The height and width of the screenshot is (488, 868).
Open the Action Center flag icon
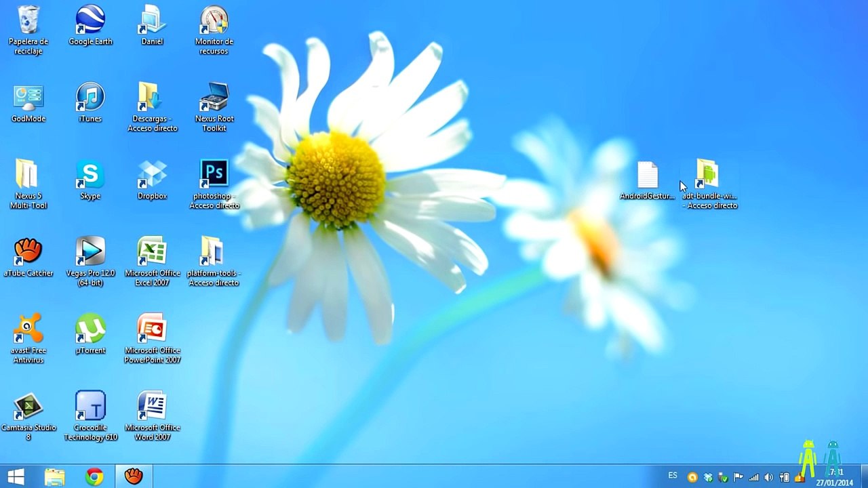[x=738, y=478]
